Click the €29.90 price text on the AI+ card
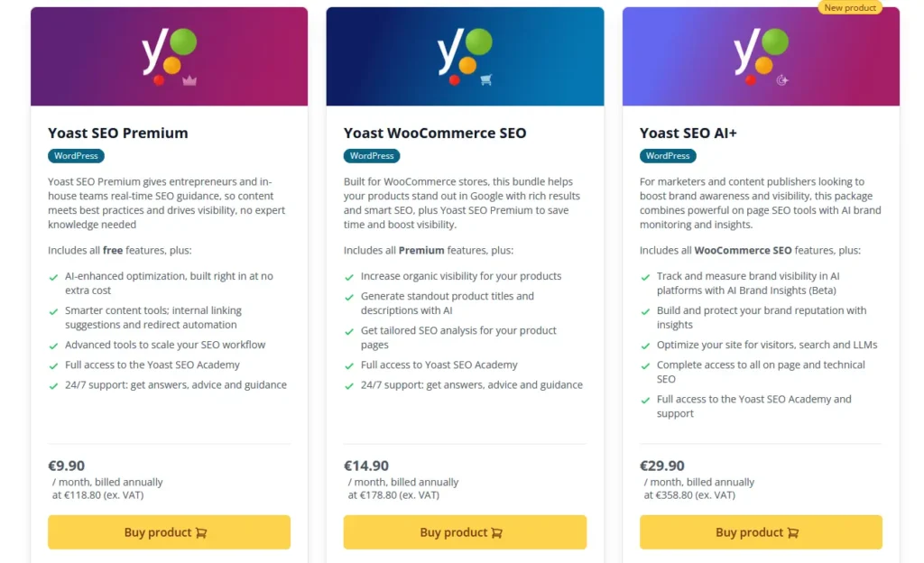924x563 pixels. tap(662, 466)
